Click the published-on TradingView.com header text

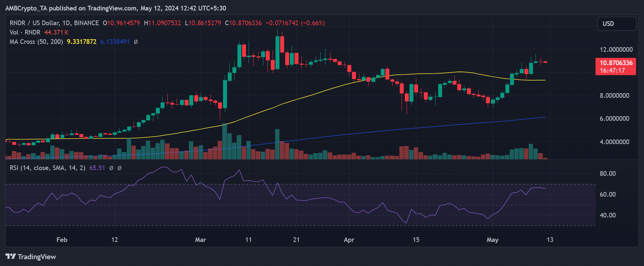click(116, 8)
